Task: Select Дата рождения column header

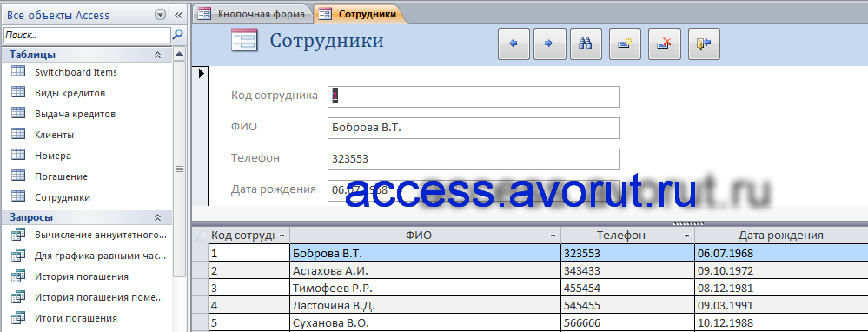Action: coord(781,236)
